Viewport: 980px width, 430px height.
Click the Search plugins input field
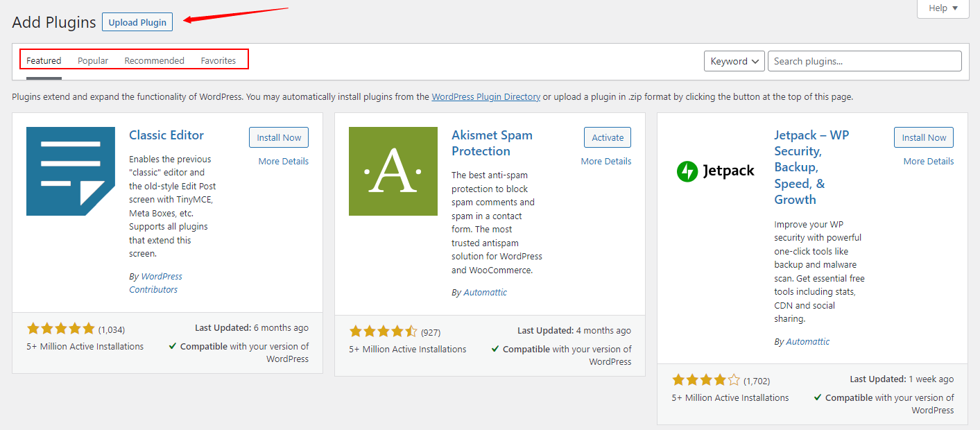[865, 61]
